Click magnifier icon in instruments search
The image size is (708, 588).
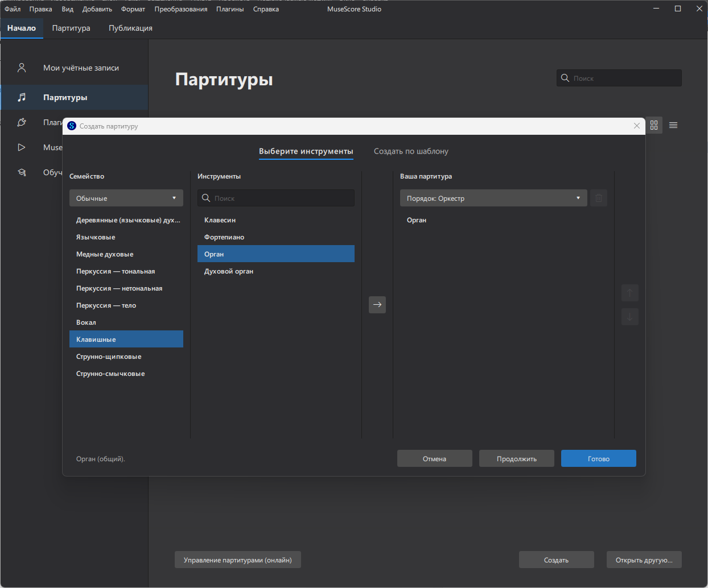206,198
